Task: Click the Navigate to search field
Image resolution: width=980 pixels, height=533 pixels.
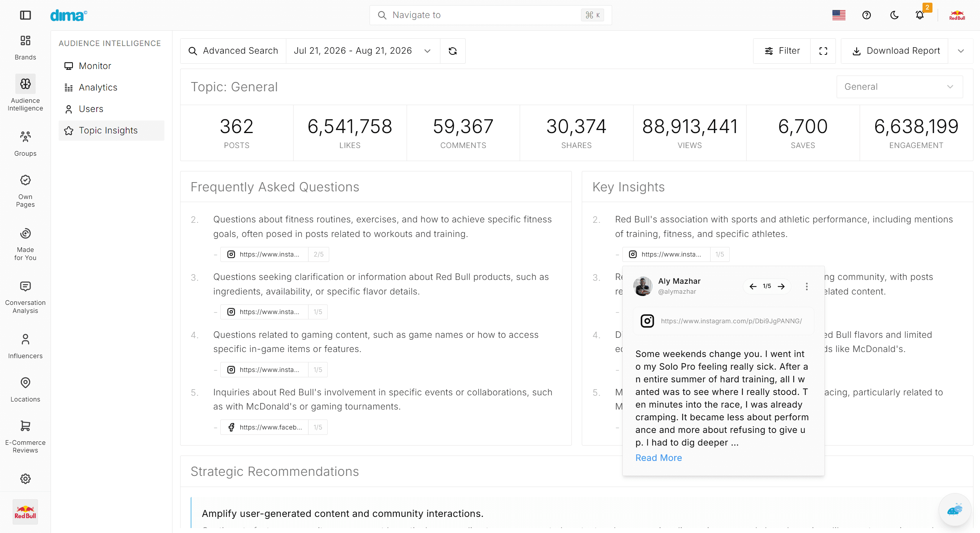Action: pos(490,15)
